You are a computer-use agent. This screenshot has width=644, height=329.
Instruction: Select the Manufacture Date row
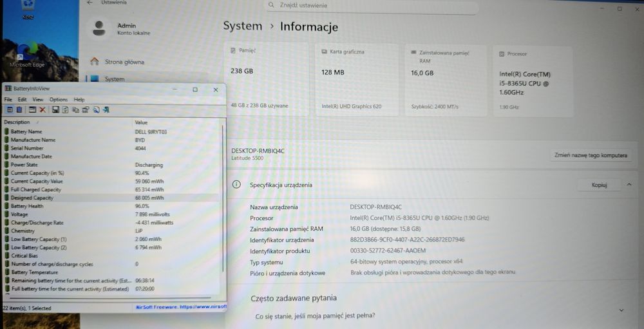(x=111, y=156)
